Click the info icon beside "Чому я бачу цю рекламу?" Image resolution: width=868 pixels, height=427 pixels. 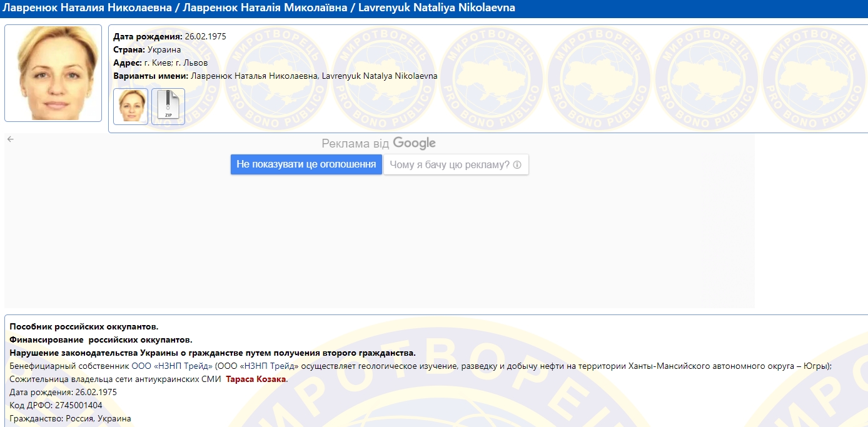point(517,165)
